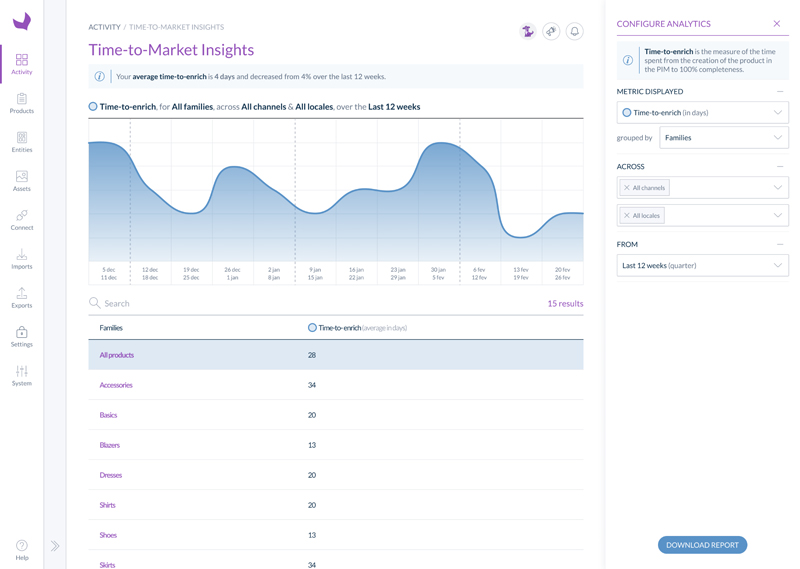Viewport: 800px width, 569px height.
Task: Open the notifications bell
Action: click(x=574, y=31)
